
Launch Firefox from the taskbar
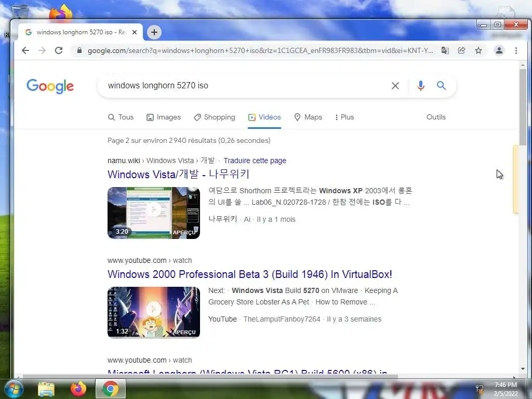click(78, 389)
